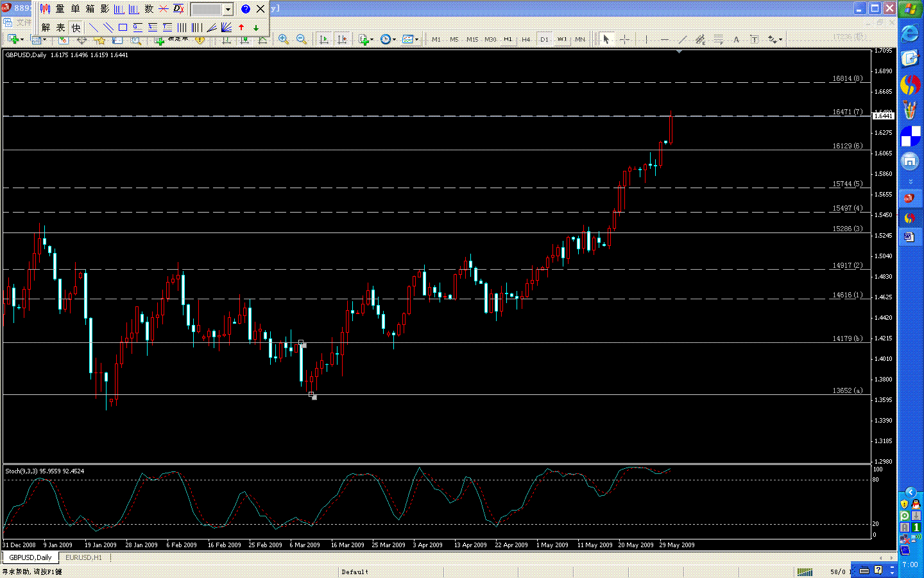Click the DX icon in floating toolbar
The width and height of the screenshot is (924, 578).
[x=179, y=9]
